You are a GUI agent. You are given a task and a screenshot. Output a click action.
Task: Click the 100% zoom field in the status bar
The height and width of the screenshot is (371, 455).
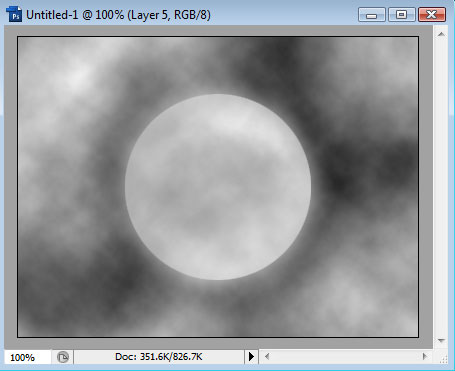27,357
